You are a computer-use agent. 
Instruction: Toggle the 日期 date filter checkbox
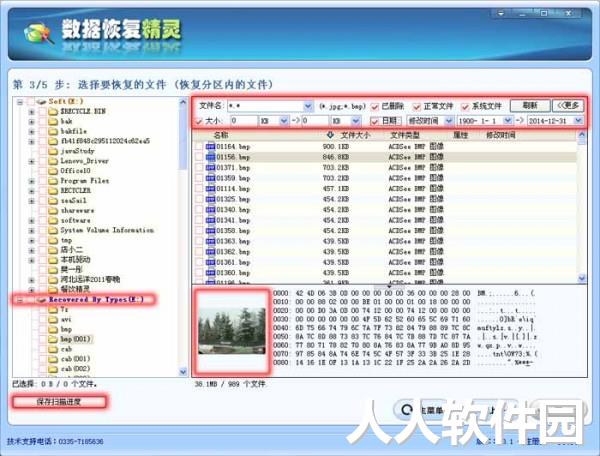375,121
